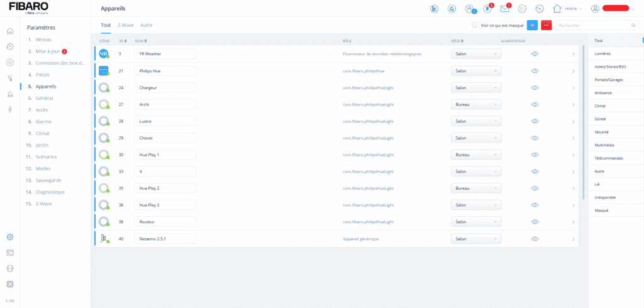Image resolution: width=644 pixels, height=308 pixels.
Task: Click the blue plus add device button
Action: click(x=532, y=25)
